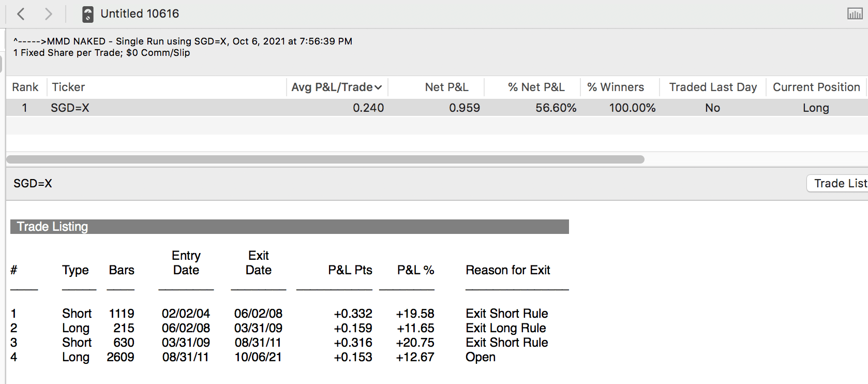
Task: Toggle sort chevron on Avg P&L/Trade
Action: [x=378, y=87]
